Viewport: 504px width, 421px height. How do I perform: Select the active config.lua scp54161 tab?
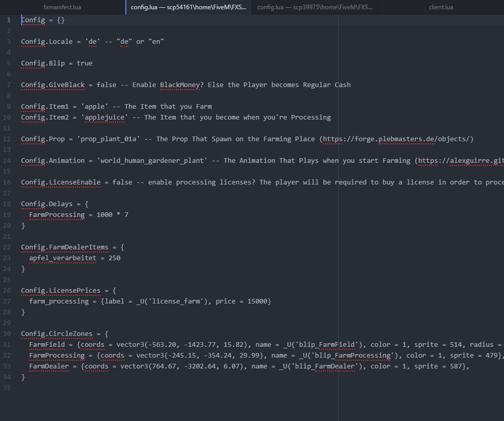(x=188, y=7)
